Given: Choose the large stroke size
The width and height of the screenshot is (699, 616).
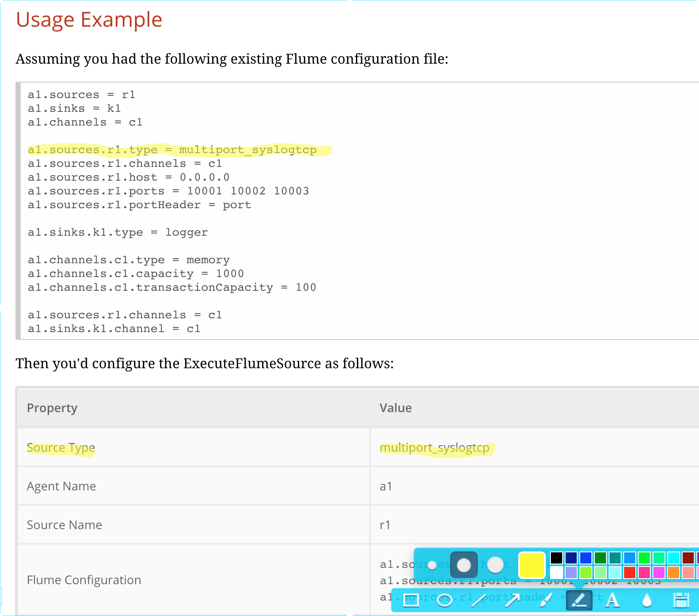Looking at the screenshot, I should [495, 565].
